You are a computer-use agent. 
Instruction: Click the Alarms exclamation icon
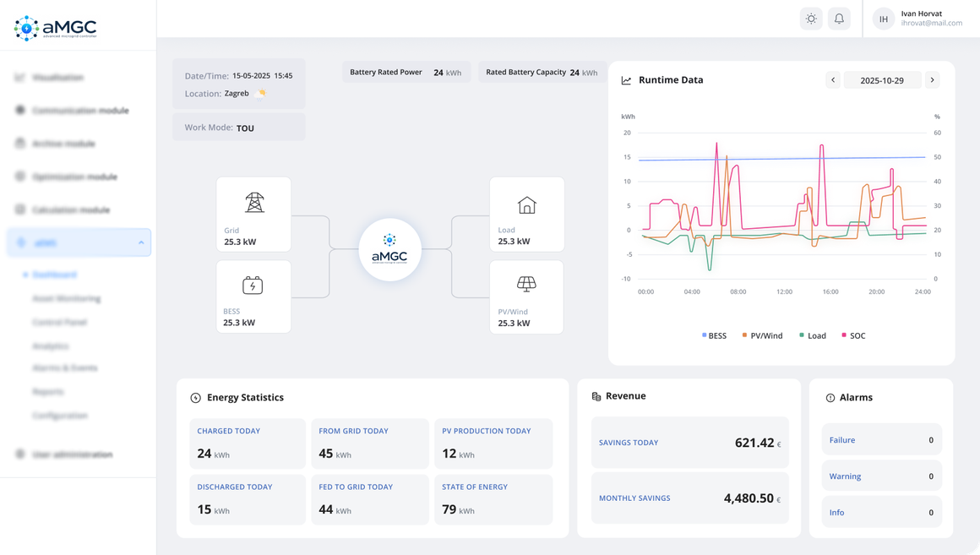[830, 398]
